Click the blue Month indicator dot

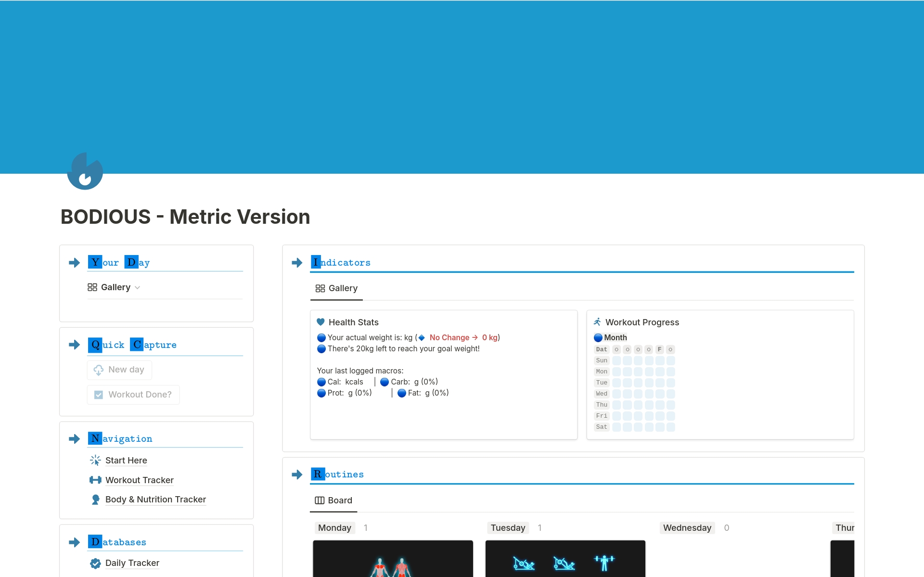598,337
